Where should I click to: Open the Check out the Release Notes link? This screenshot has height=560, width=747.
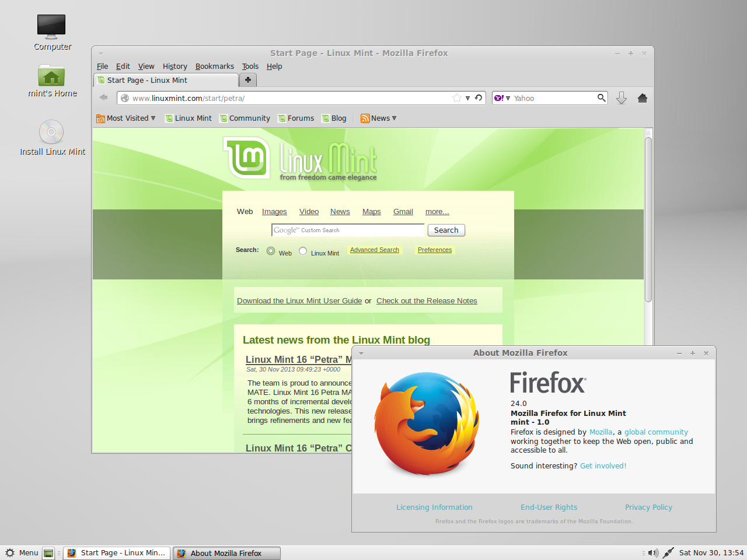point(427,300)
